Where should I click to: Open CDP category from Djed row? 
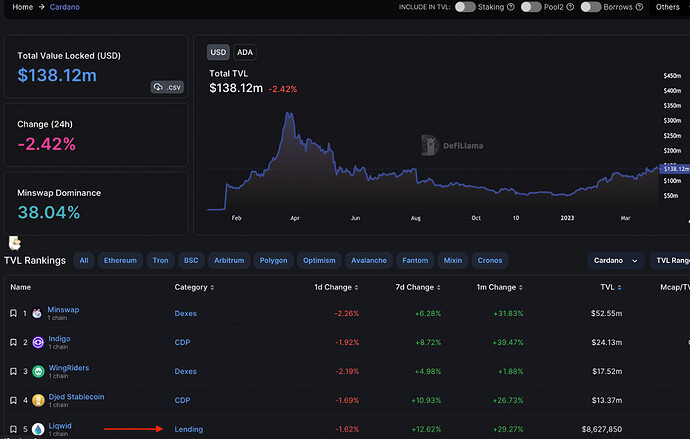182,400
